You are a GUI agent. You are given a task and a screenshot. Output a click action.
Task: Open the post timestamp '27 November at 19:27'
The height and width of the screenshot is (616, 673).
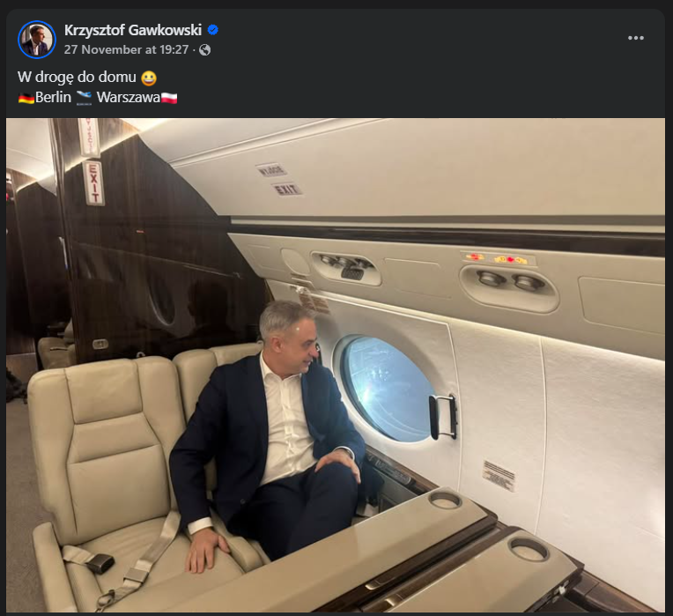(x=126, y=49)
